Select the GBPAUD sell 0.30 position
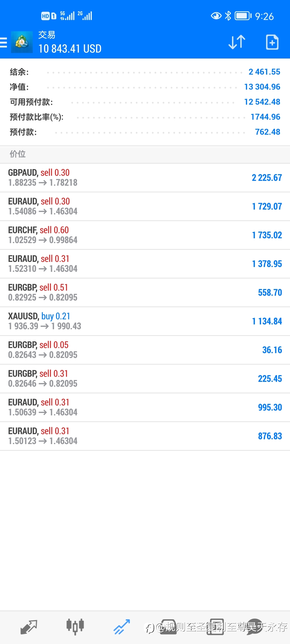 pyautogui.click(x=145, y=178)
